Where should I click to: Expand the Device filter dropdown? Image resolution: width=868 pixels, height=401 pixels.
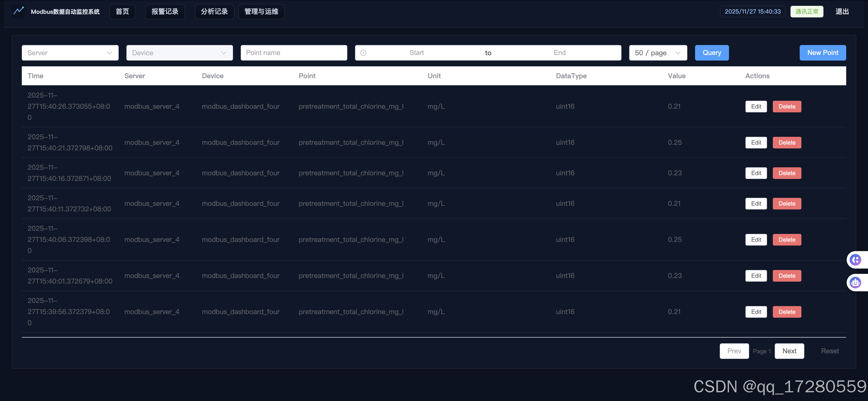pyautogui.click(x=179, y=53)
